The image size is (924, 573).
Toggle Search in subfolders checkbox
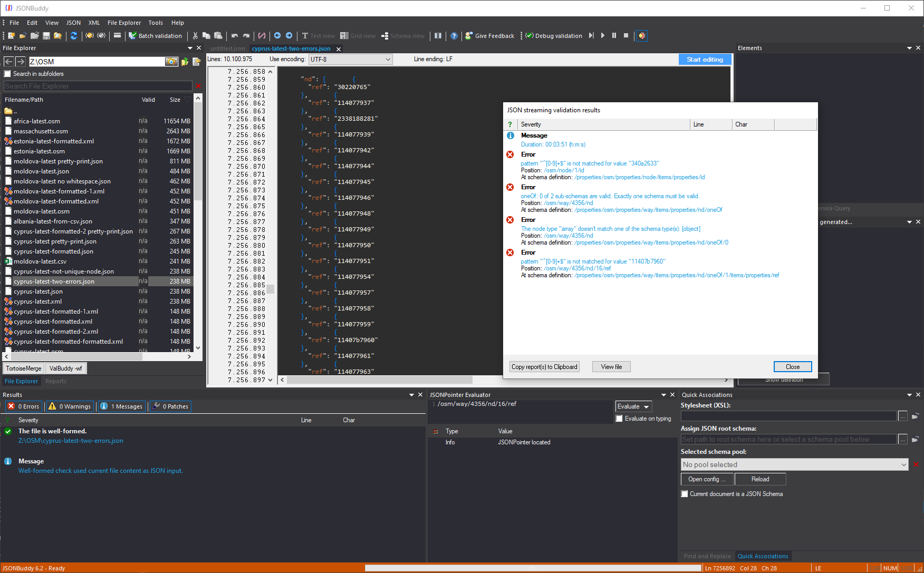click(x=7, y=74)
